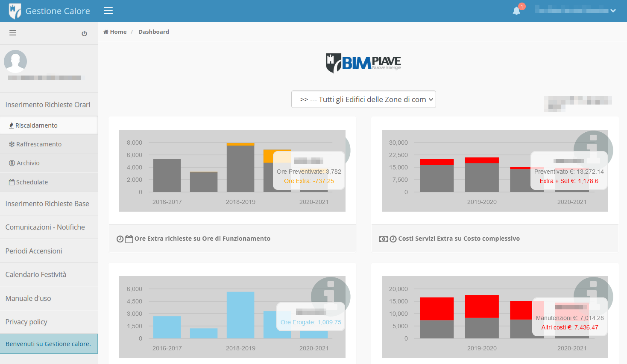Viewport: 627px width, 364px height.
Task: Click info icon on Ore Erogate chart
Action: tap(331, 297)
